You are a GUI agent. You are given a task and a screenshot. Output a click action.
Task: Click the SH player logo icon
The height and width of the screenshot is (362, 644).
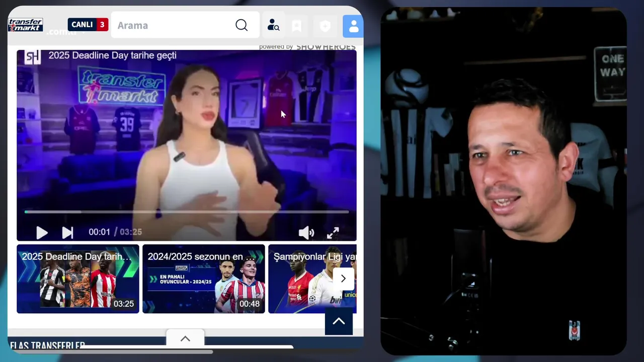[x=33, y=57]
